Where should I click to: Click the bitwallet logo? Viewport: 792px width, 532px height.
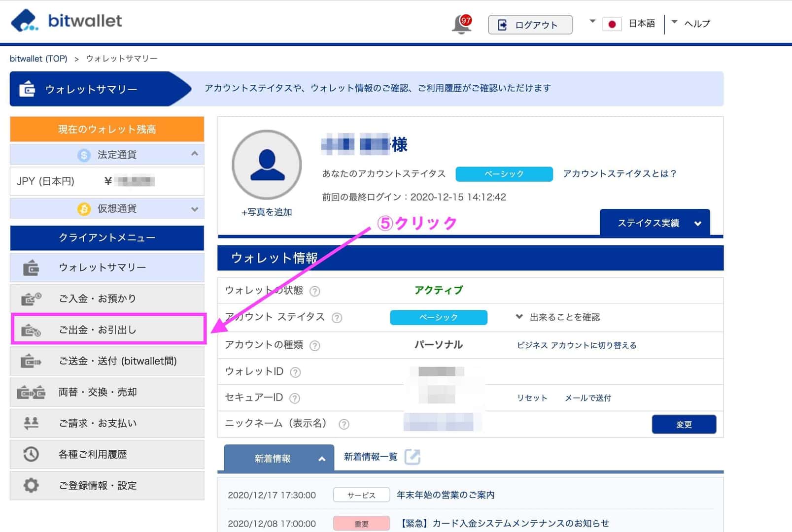click(x=66, y=21)
